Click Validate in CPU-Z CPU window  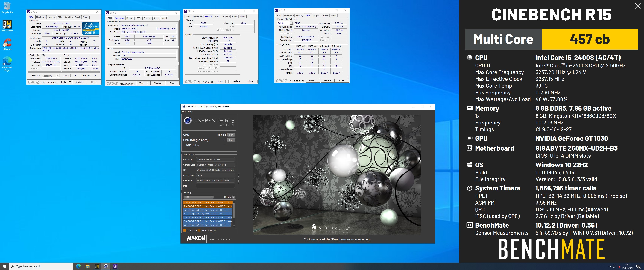click(79, 82)
